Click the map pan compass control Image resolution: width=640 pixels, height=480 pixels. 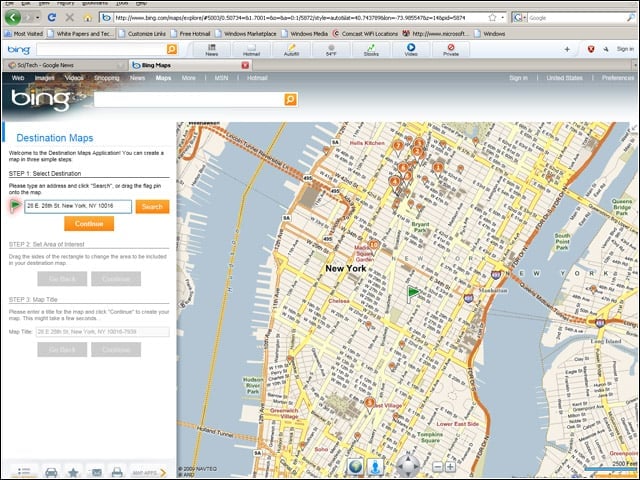pyautogui.click(x=408, y=465)
